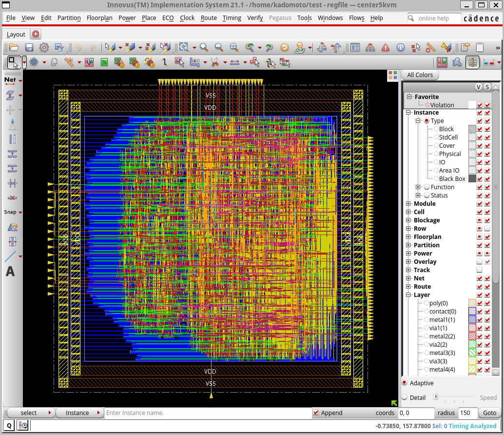Toggle visibility checkbox for metal1(1) layer
The width and height of the screenshot is (504, 435).
pos(480,319)
